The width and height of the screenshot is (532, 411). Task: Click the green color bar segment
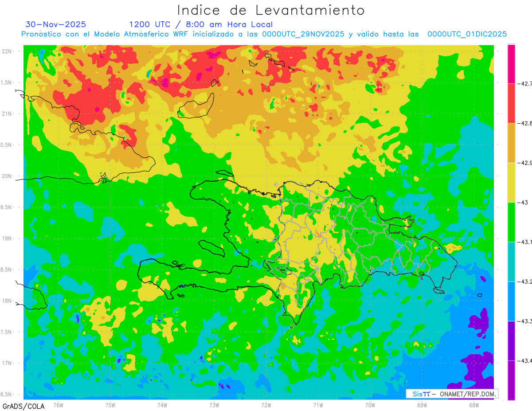click(511, 222)
